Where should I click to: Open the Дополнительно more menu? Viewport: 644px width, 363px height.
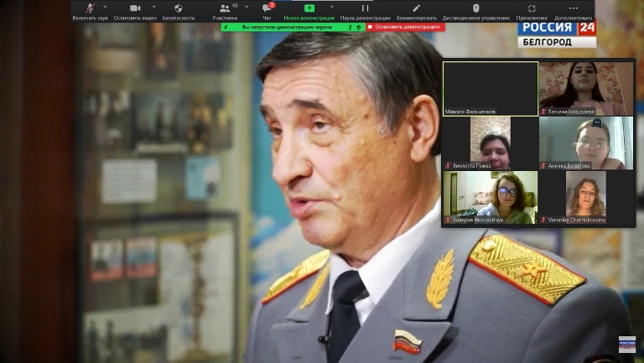[x=573, y=8]
